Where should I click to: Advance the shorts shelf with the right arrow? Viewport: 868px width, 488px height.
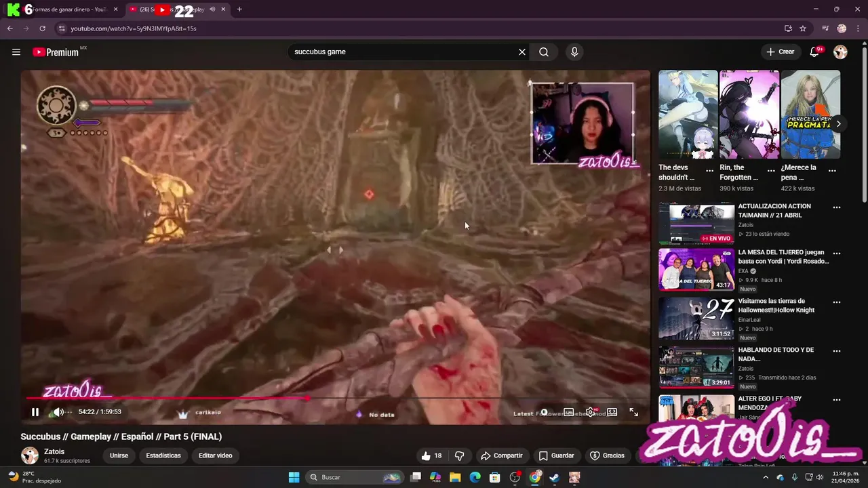coord(838,124)
